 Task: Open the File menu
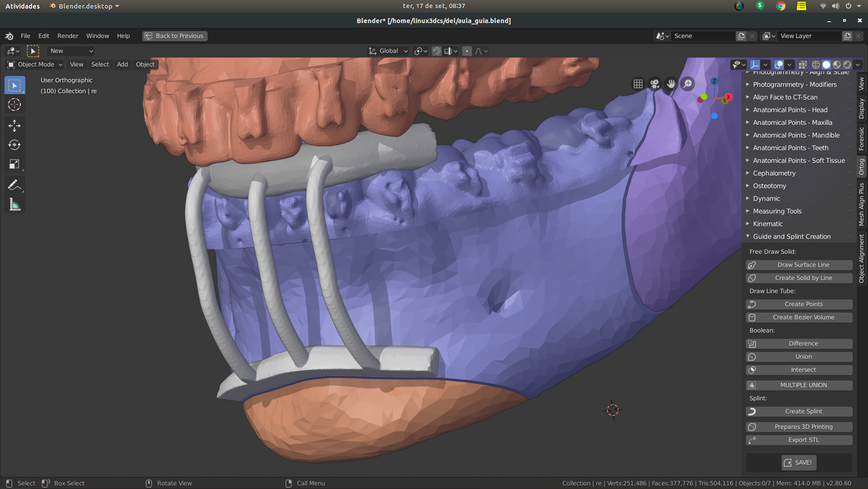25,36
